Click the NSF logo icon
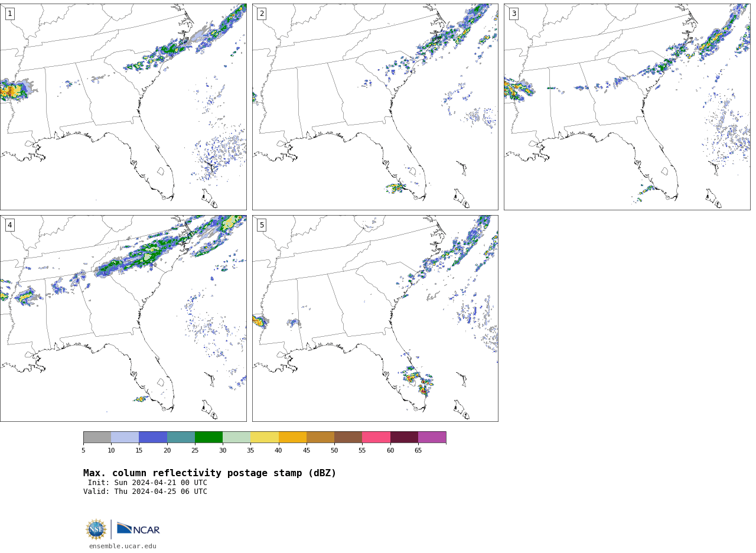The image size is (756, 553). coord(96,529)
